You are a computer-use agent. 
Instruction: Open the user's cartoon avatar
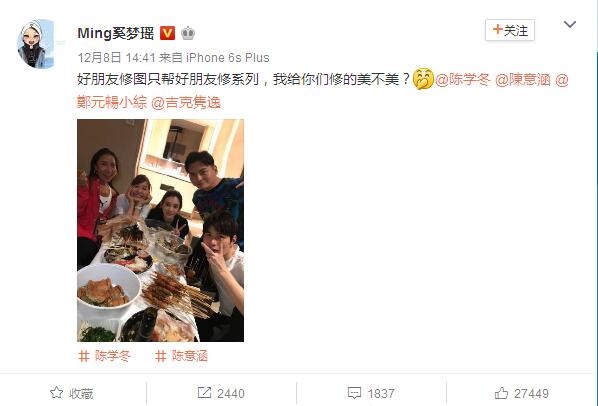(x=36, y=44)
